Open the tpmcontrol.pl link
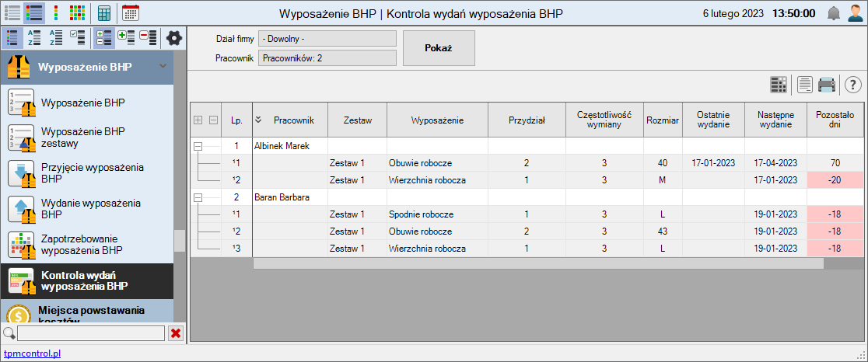This screenshot has width=868, height=362. pos(32,353)
